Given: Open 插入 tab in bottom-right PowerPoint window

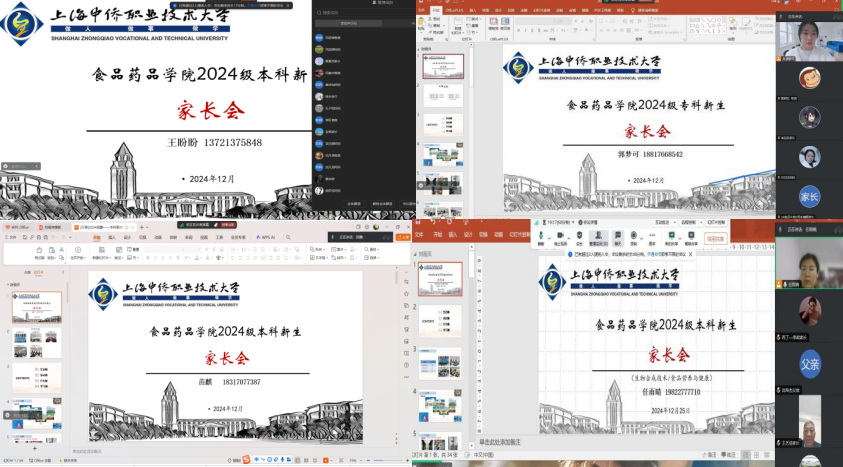Looking at the screenshot, I should (x=453, y=234).
